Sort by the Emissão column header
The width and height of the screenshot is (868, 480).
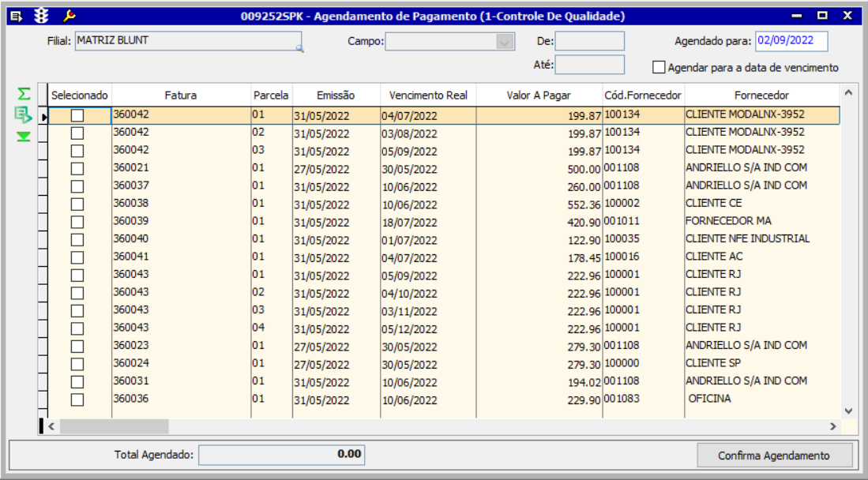click(336, 96)
